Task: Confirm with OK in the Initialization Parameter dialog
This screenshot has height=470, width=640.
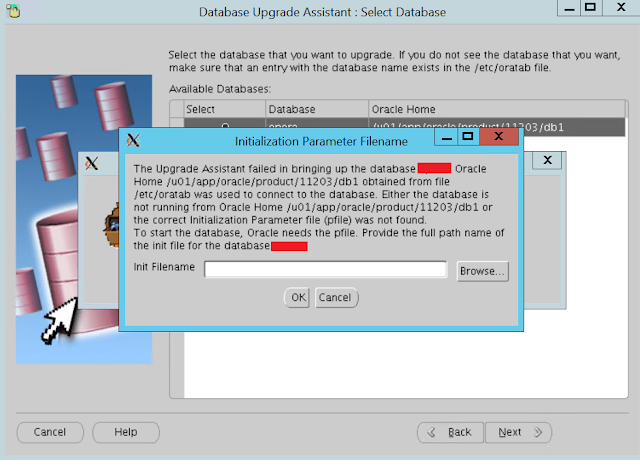Action: pos(298,297)
